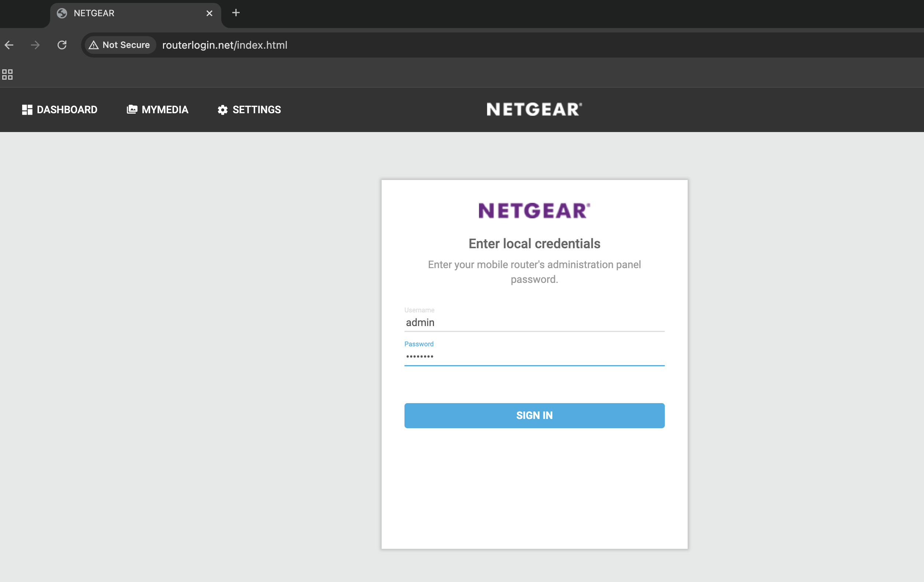The height and width of the screenshot is (582, 924).
Task: Open Settings via the gear icon
Action: (x=223, y=110)
